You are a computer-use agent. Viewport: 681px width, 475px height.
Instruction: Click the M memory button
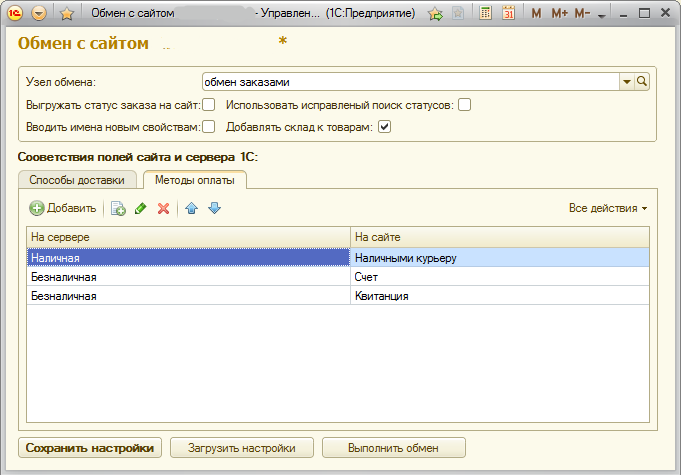(x=536, y=13)
